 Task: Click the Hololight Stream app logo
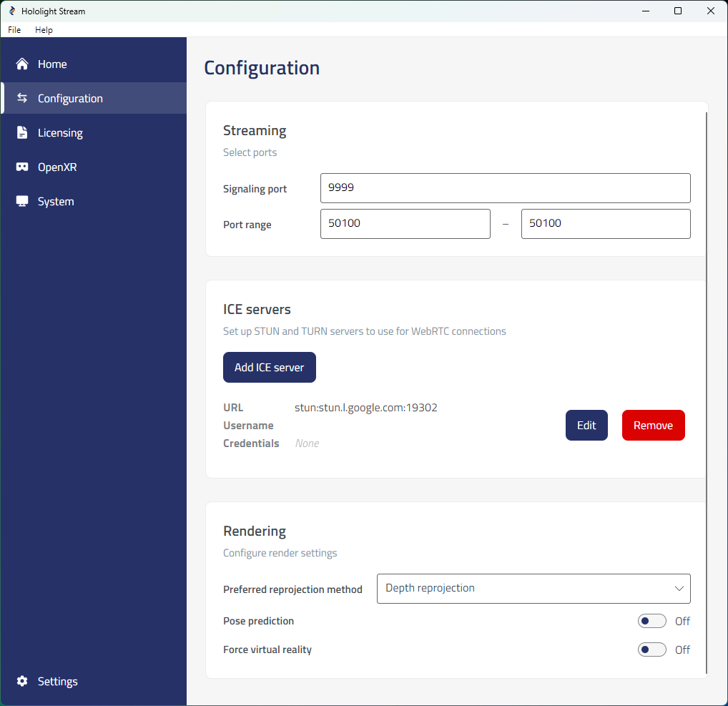pyautogui.click(x=12, y=11)
